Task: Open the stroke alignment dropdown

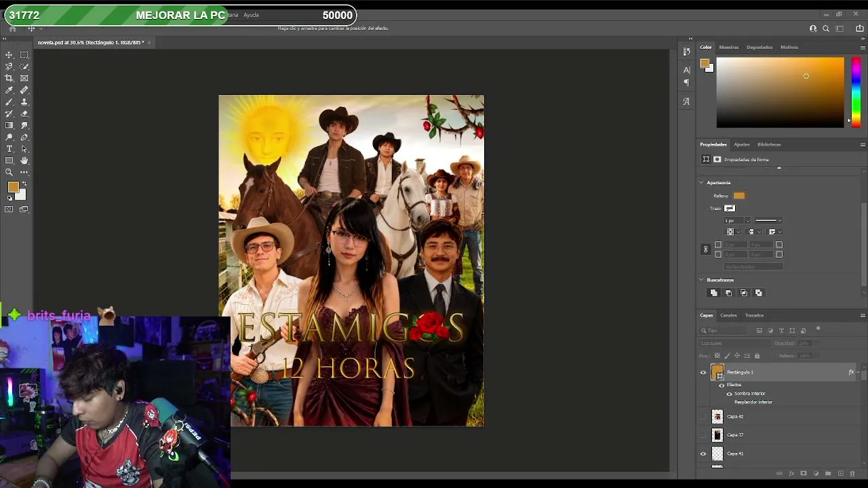Action: click(733, 232)
